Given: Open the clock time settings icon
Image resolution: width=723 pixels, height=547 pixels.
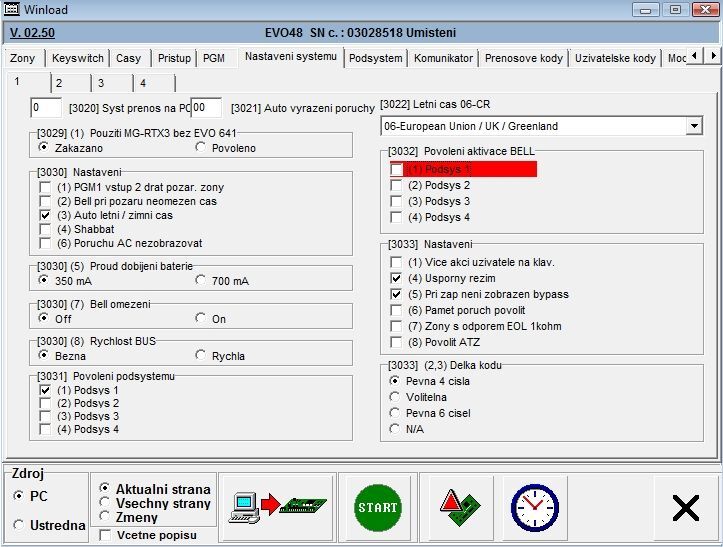Looking at the screenshot, I should 534,507.
